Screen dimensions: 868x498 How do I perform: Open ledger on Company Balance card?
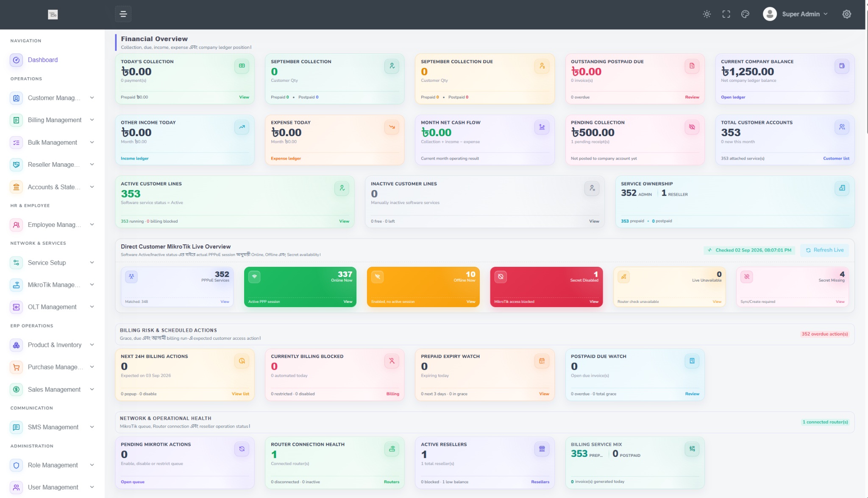(x=733, y=97)
